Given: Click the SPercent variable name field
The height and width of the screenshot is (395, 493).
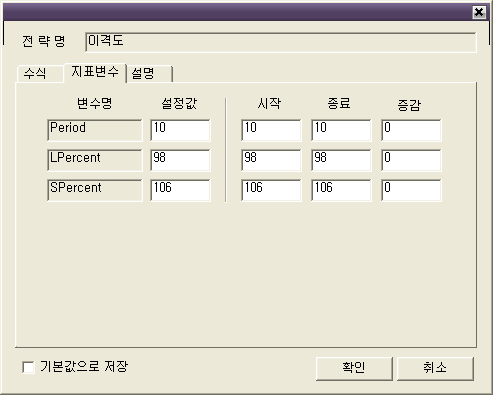Looking at the screenshot, I should click(x=95, y=190).
